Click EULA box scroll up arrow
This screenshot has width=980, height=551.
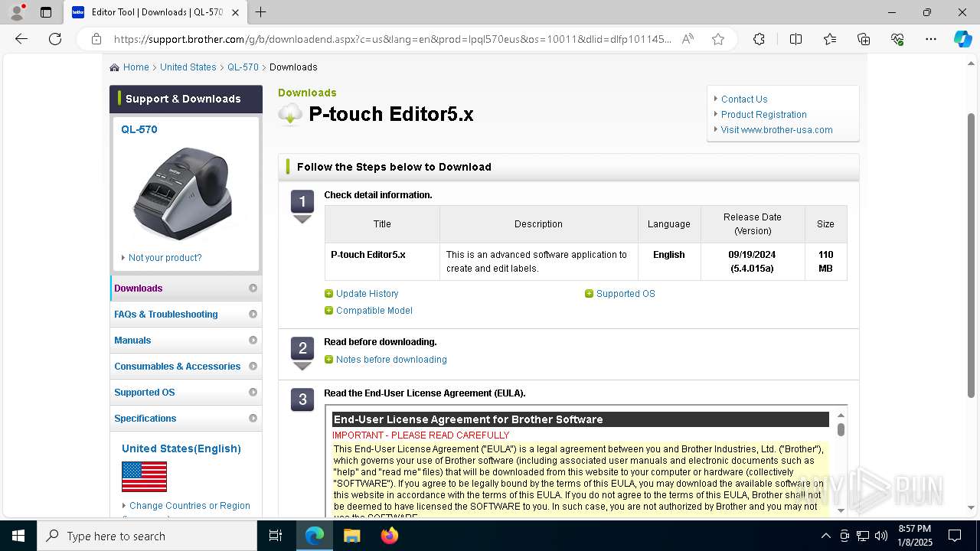[841, 416]
